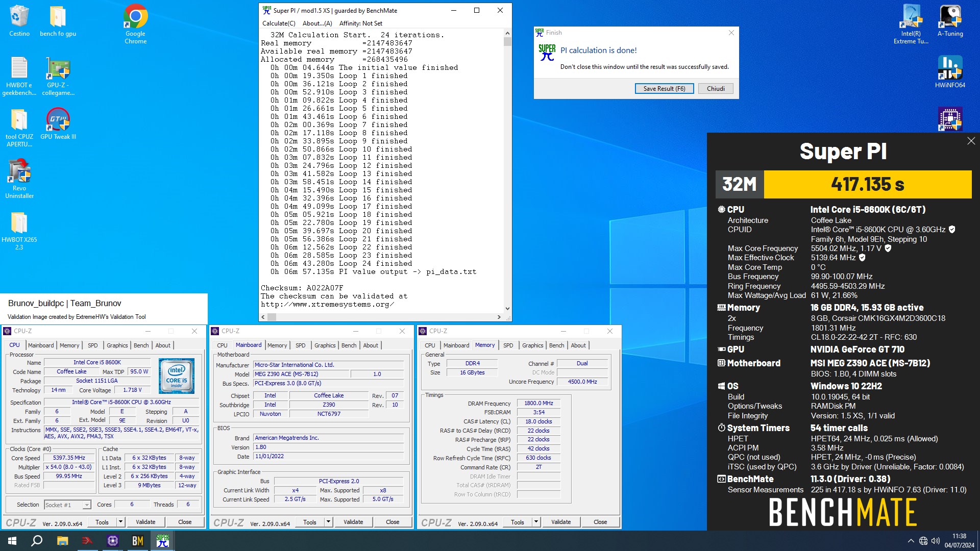Open the Windows Start menu
The width and height of the screenshot is (980, 551).
12,541
